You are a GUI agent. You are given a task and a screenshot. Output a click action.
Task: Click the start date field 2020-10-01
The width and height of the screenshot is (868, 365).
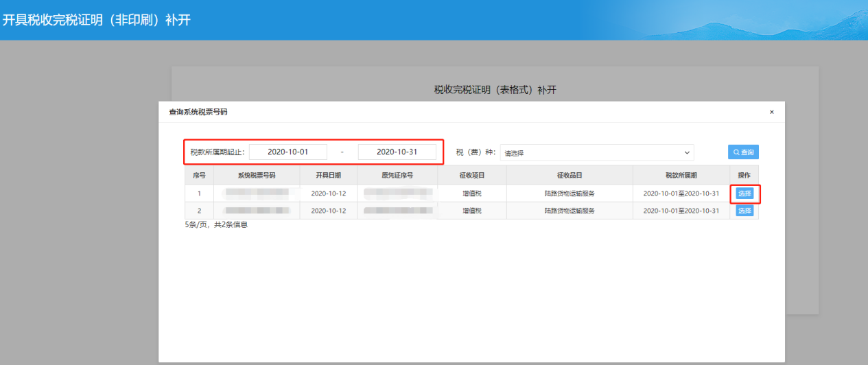(x=288, y=152)
